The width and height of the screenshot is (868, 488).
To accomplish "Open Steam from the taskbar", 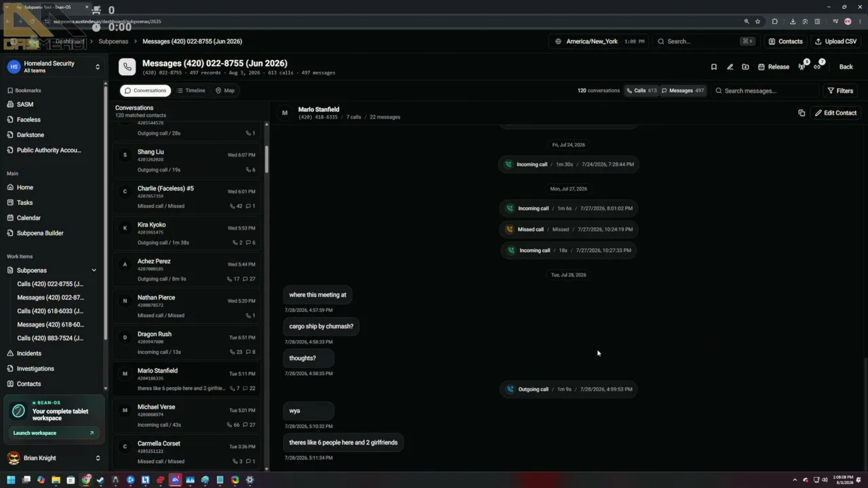I will pos(100,480).
